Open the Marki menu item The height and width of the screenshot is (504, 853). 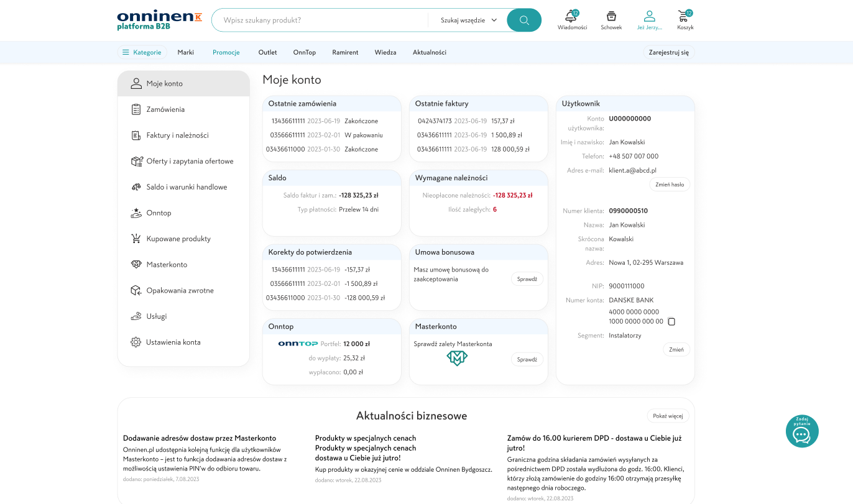point(185,52)
